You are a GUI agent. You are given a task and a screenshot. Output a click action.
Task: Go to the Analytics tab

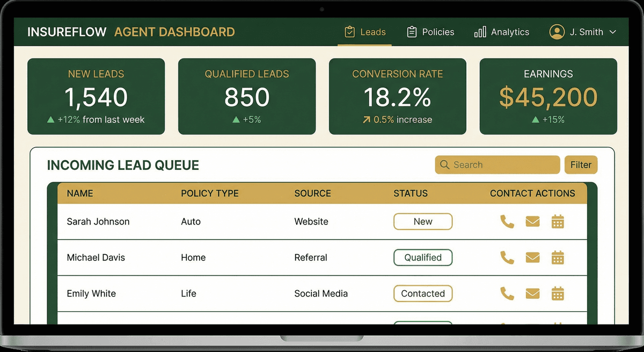[502, 32]
